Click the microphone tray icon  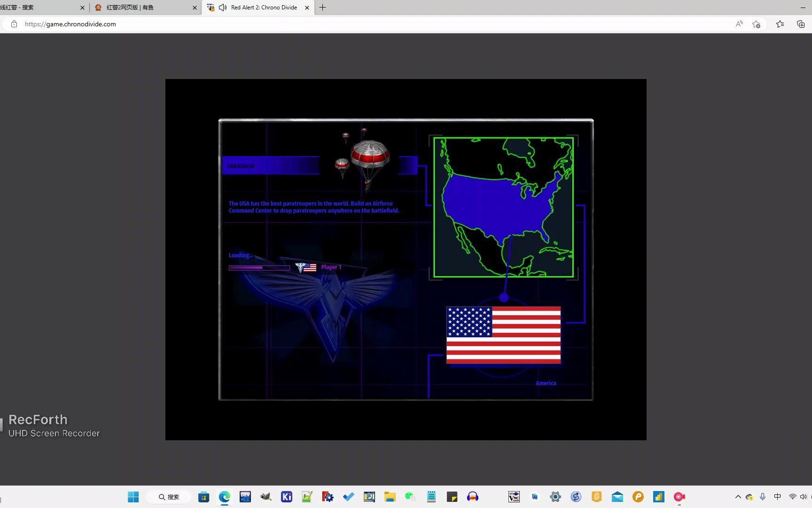pyautogui.click(x=763, y=497)
